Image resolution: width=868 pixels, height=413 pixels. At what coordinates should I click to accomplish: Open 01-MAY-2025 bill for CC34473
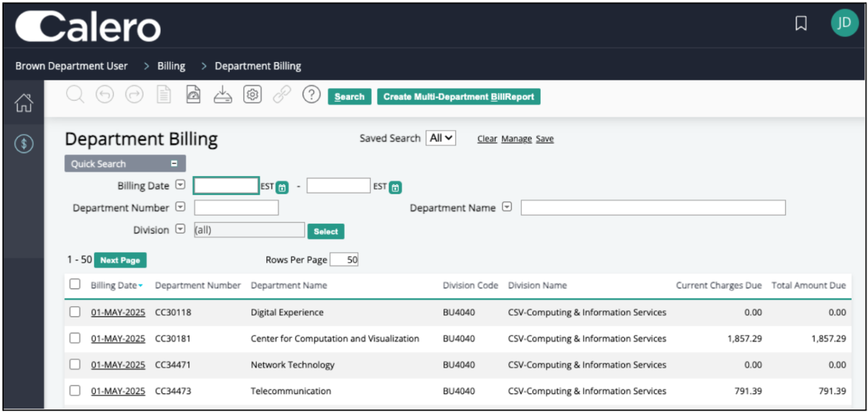(x=118, y=391)
